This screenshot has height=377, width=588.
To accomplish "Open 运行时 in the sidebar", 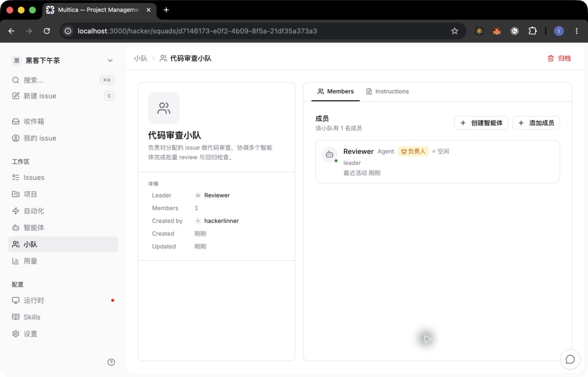I will (62, 300).
